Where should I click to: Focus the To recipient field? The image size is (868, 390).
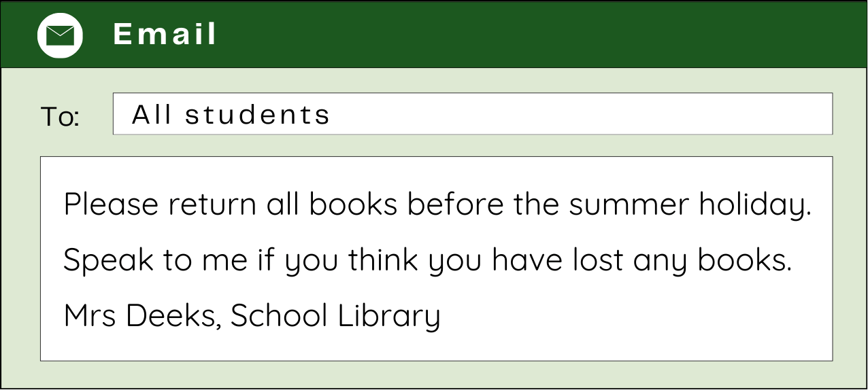578,114
